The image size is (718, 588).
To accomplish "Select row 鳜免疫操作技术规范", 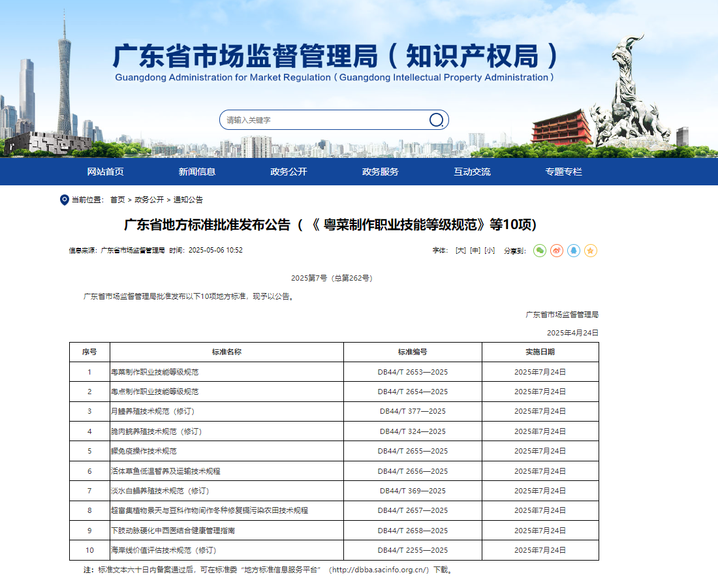I will pos(334,451).
